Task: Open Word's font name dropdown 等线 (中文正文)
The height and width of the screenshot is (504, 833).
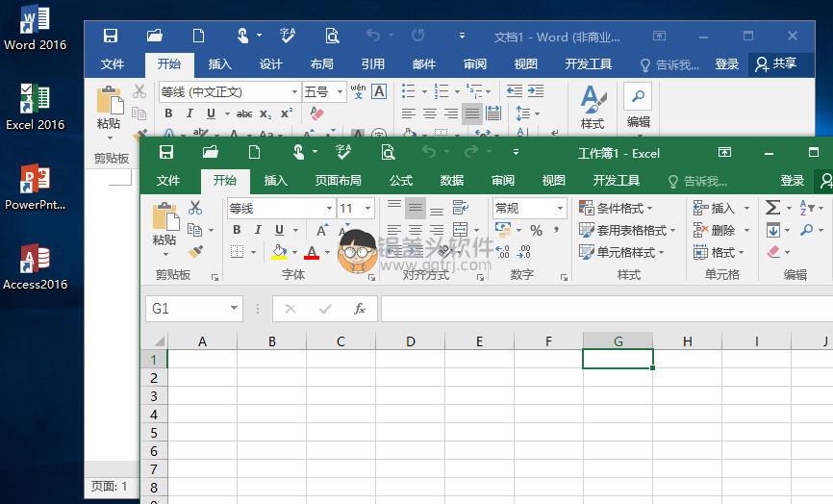Action: 294,92
